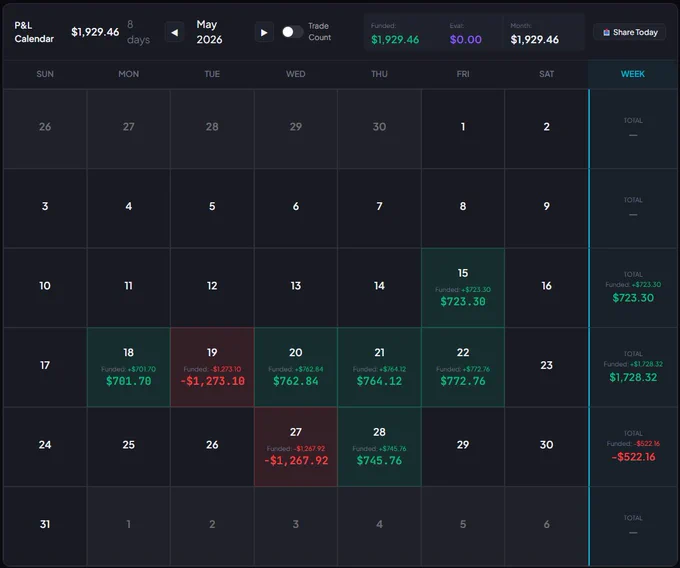Click the 8 days label
680x568 pixels.
point(138,32)
